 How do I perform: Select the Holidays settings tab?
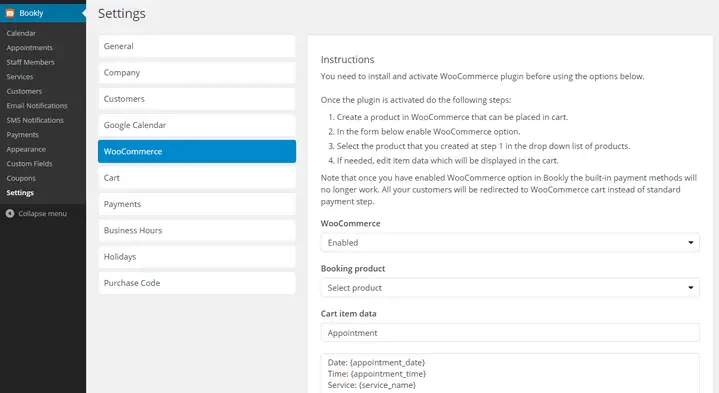tap(197, 257)
